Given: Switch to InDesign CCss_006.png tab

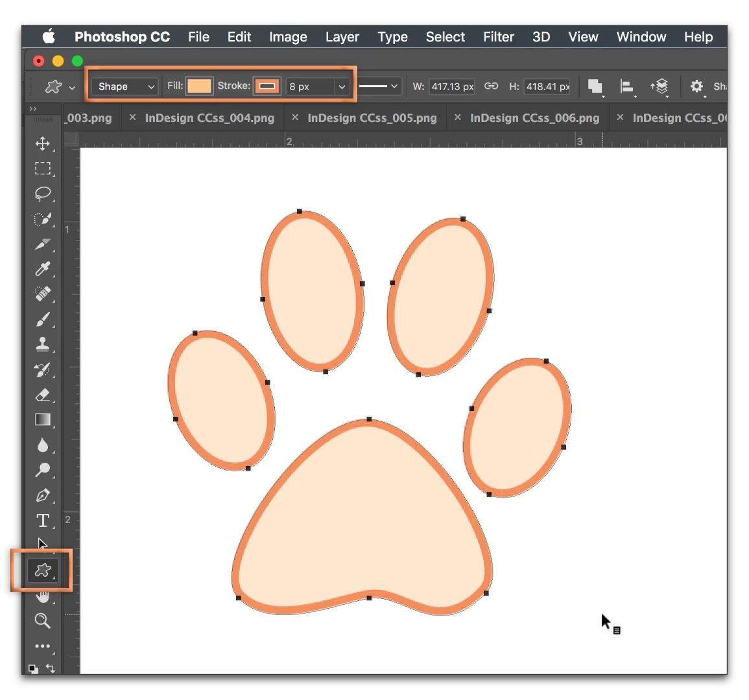Looking at the screenshot, I should 534,118.
